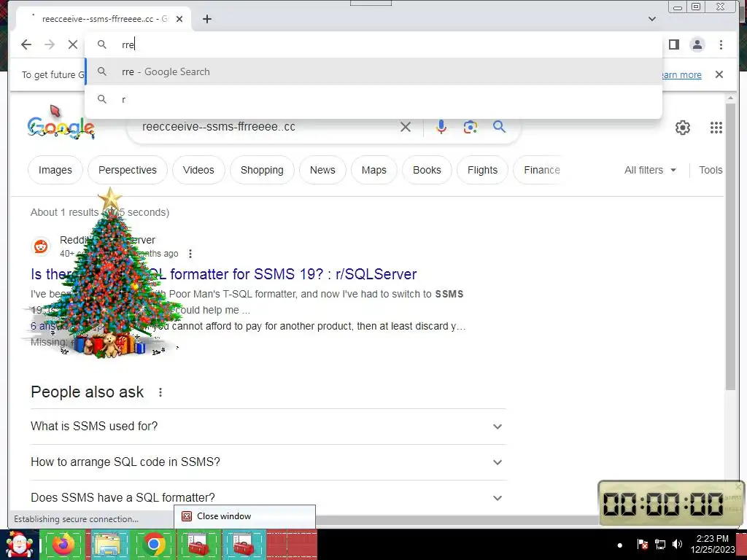This screenshot has height=560, width=747.
Task: Filter results by Images
Action: pyautogui.click(x=55, y=170)
